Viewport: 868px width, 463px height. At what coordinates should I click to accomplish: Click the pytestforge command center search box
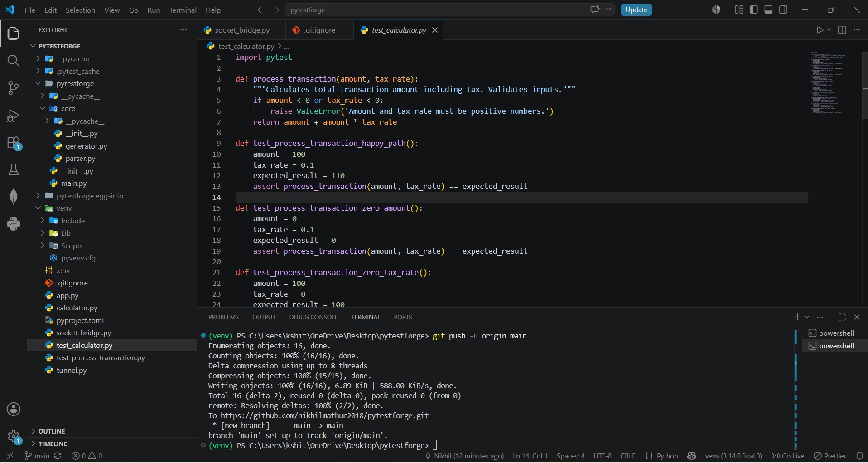435,10
